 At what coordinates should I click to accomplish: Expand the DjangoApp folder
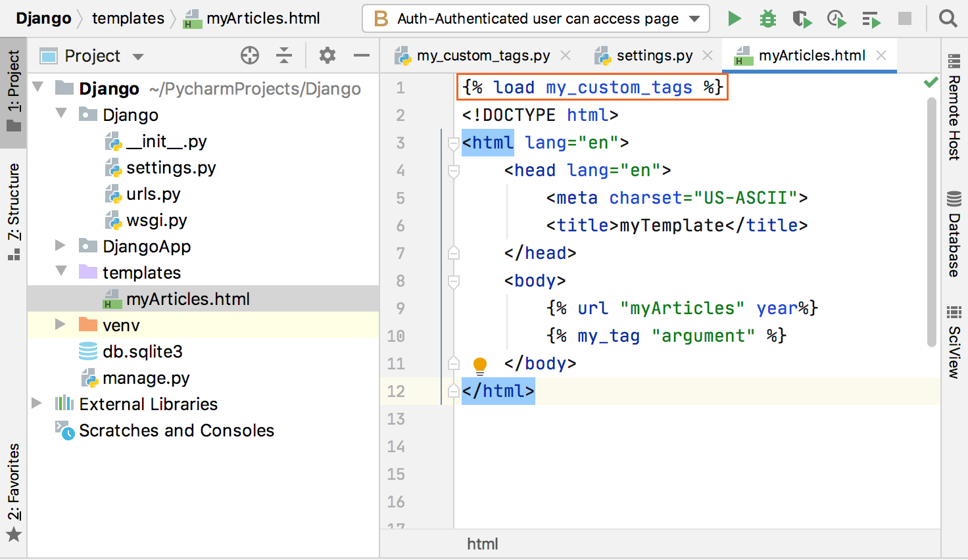click(60, 246)
